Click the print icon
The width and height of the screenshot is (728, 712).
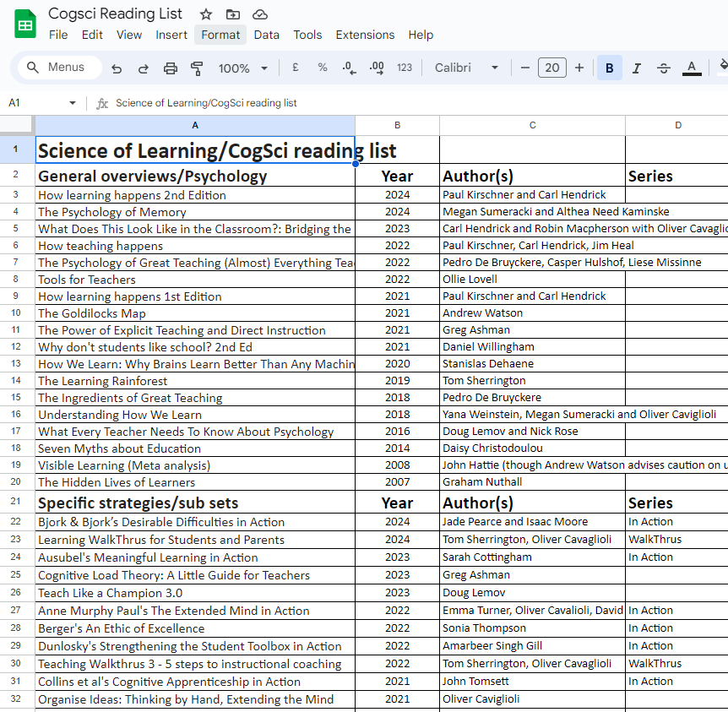pos(171,68)
